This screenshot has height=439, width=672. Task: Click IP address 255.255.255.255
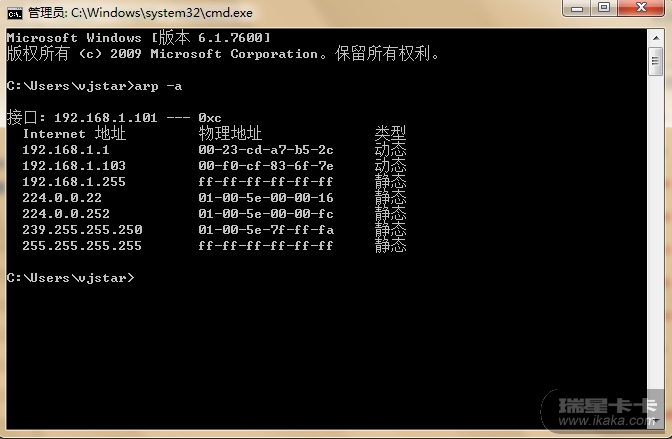(82, 246)
